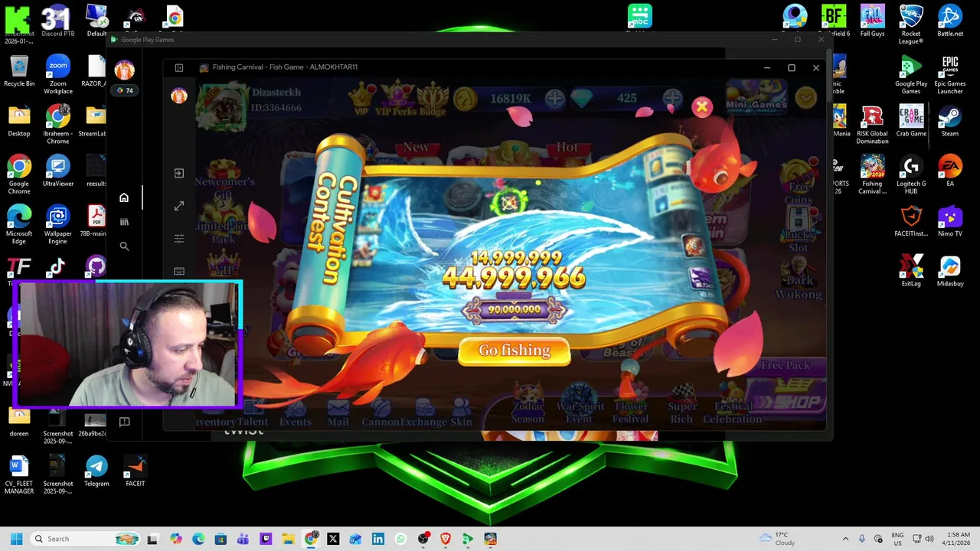This screenshot has height=551, width=980.
Task: Open the Zodiac Season event
Action: [x=528, y=404]
